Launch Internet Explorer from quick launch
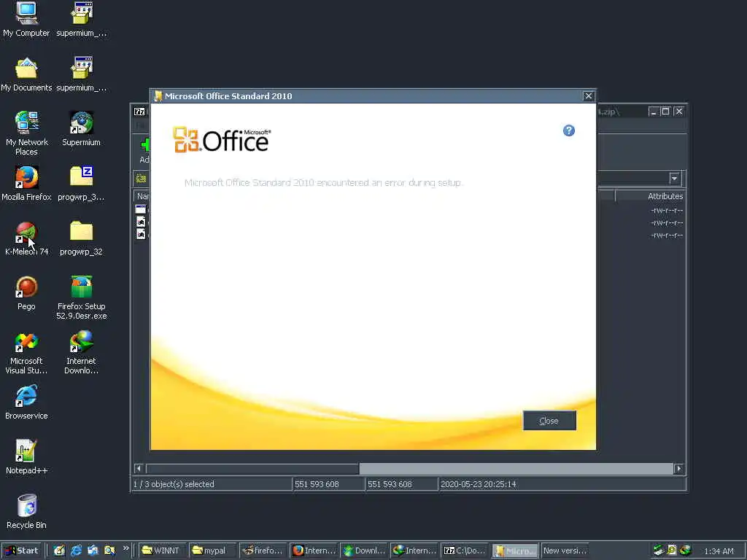The image size is (747, 560). [76, 551]
